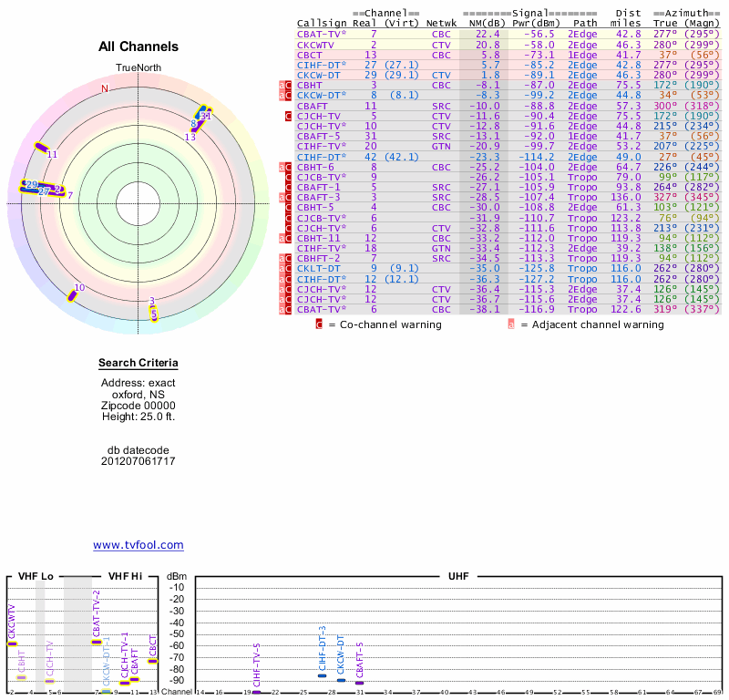Click the CIHF-DT-3 bar in UHF chart
This screenshot has height=700, width=729.
(322, 675)
